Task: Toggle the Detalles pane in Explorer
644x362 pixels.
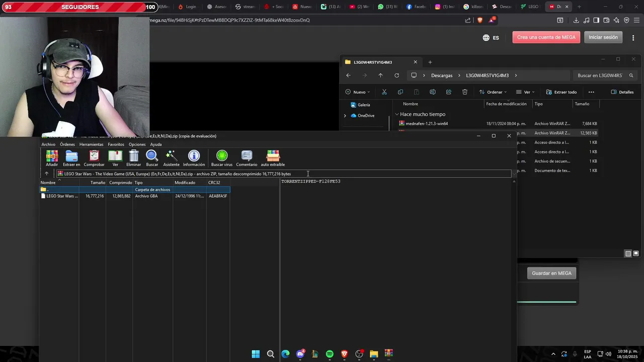Action: click(622, 92)
